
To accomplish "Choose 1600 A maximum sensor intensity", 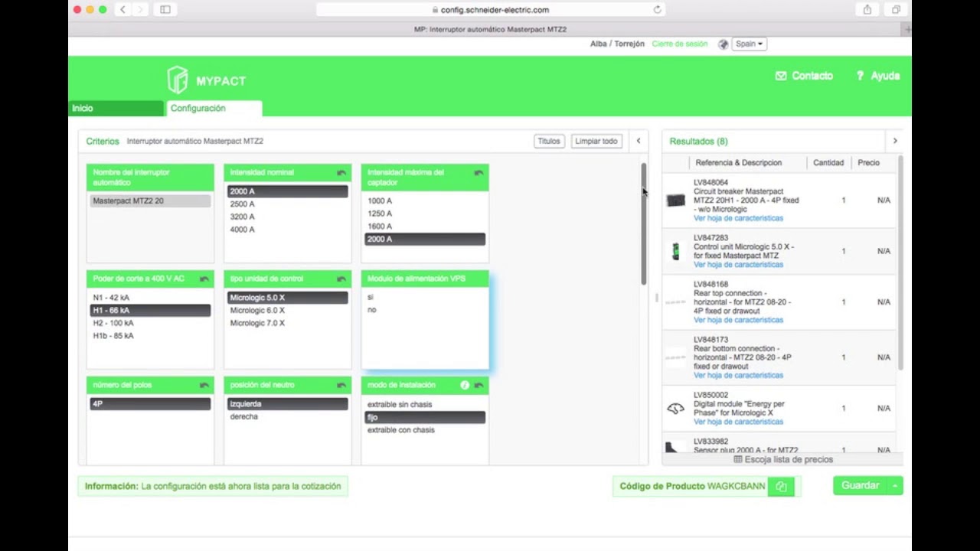I will pos(425,227).
